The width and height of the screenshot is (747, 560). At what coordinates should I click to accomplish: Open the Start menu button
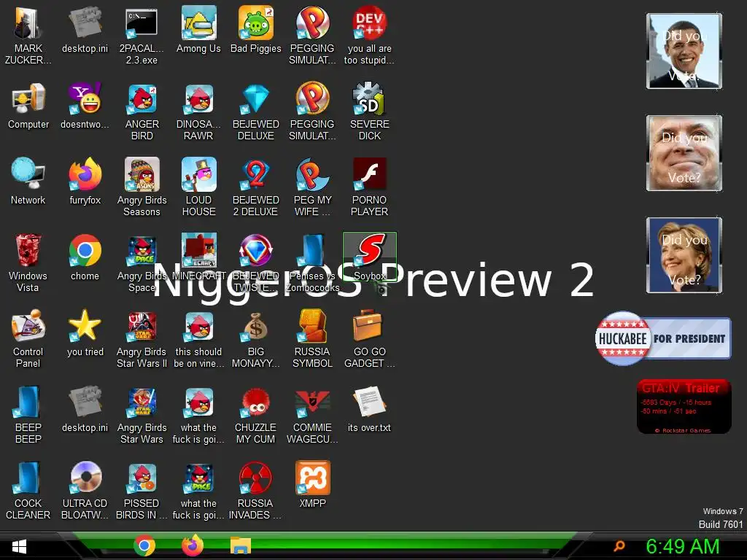19,546
